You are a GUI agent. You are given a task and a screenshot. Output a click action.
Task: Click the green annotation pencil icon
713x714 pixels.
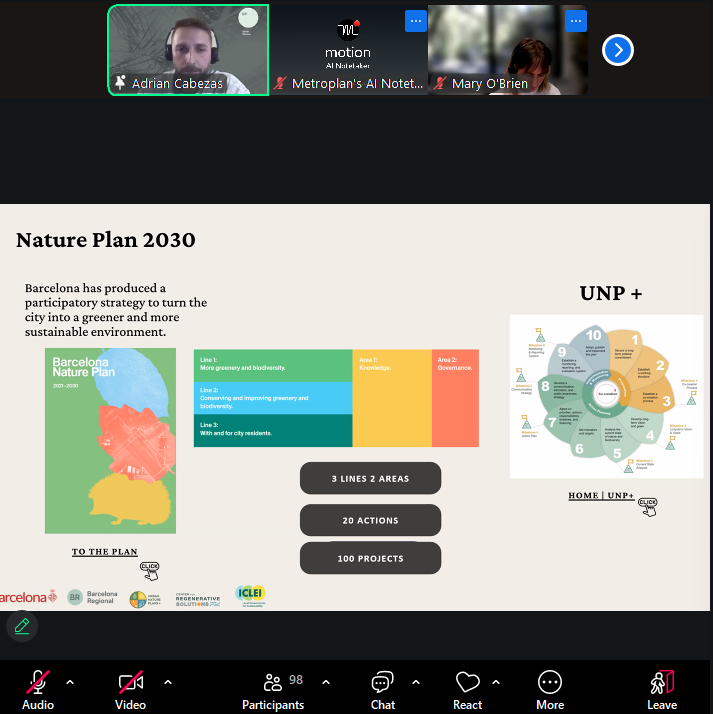coord(22,625)
